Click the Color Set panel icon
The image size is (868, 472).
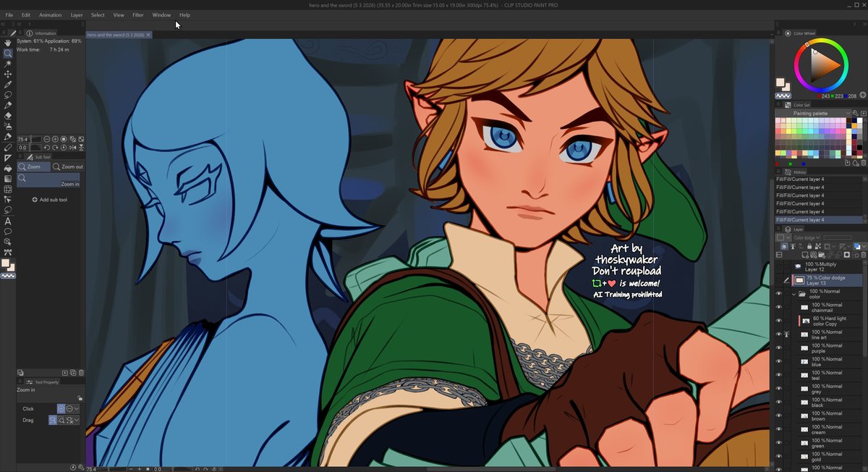point(788,105)
